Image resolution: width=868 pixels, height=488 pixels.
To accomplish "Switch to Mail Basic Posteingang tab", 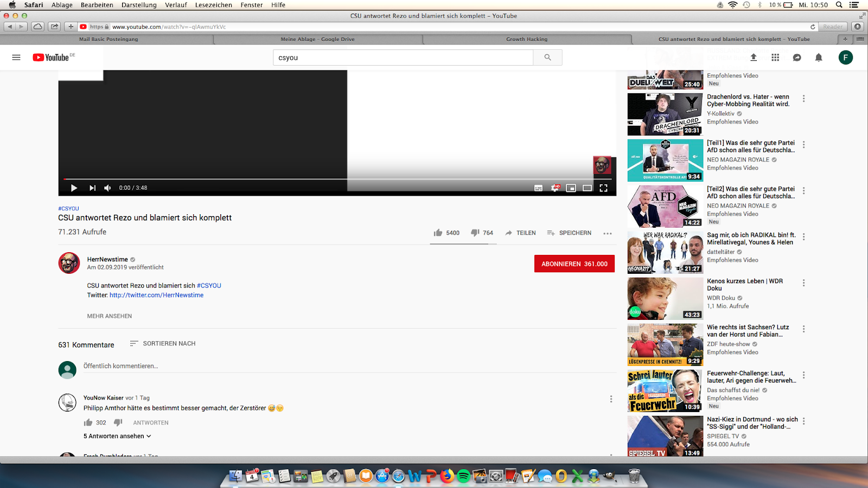I will (108, 39).
